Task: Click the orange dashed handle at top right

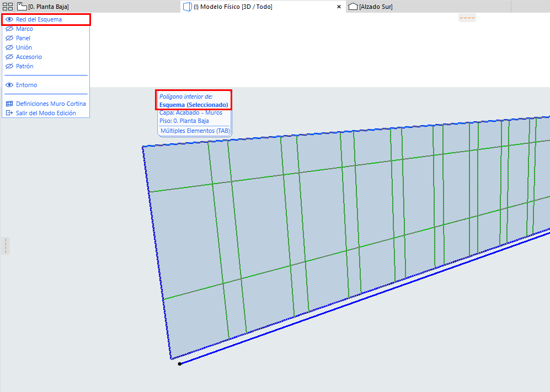Action: pyautogui.click(x=467, y=18)
